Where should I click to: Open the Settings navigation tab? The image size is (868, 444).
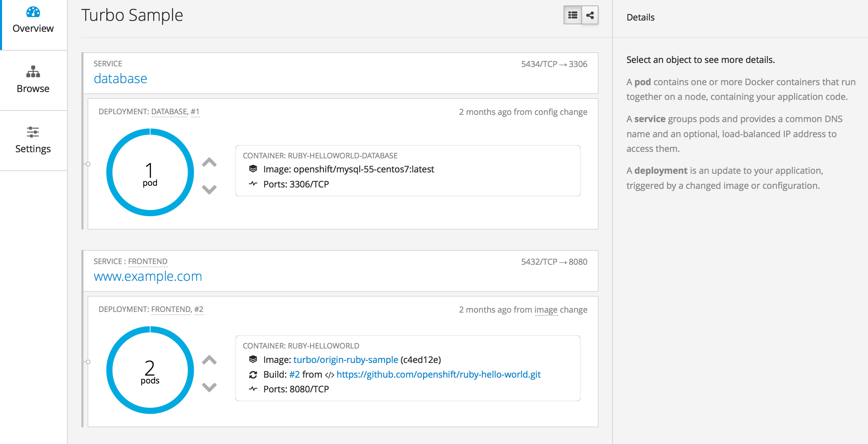click(33, 148)
